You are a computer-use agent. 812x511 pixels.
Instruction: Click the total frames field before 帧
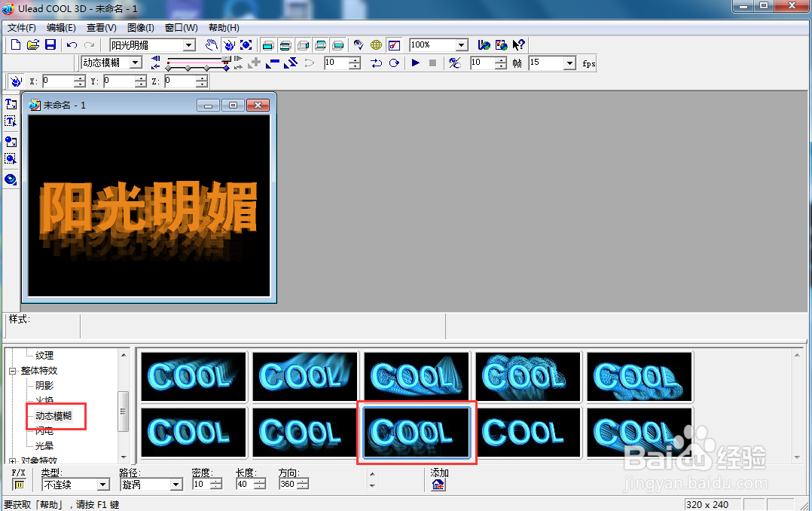[482, 63]
